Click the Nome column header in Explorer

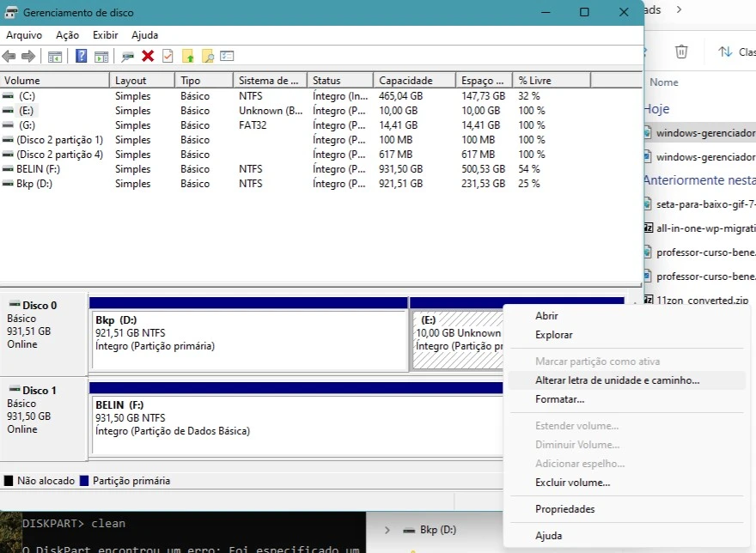(663, 82)
